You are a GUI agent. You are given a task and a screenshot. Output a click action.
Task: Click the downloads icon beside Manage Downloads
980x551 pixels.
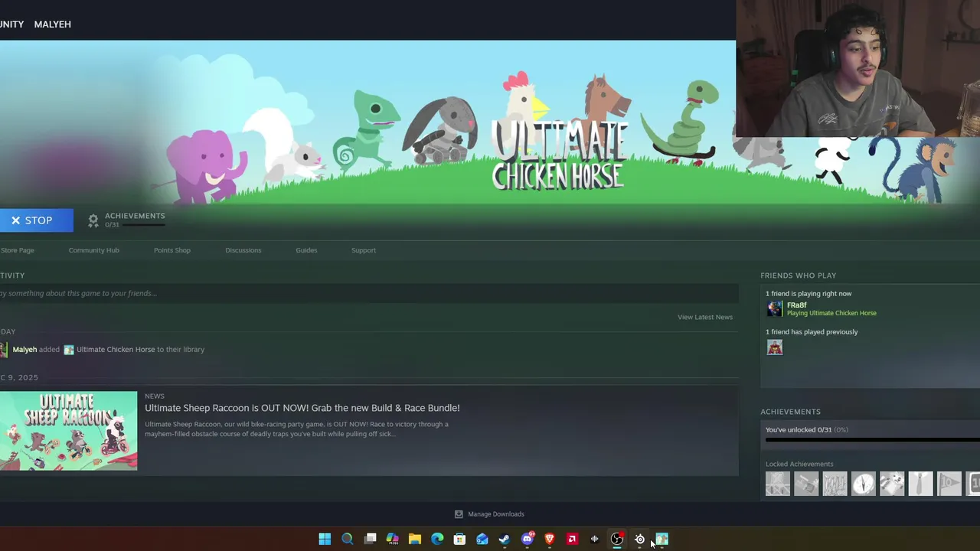459,514
